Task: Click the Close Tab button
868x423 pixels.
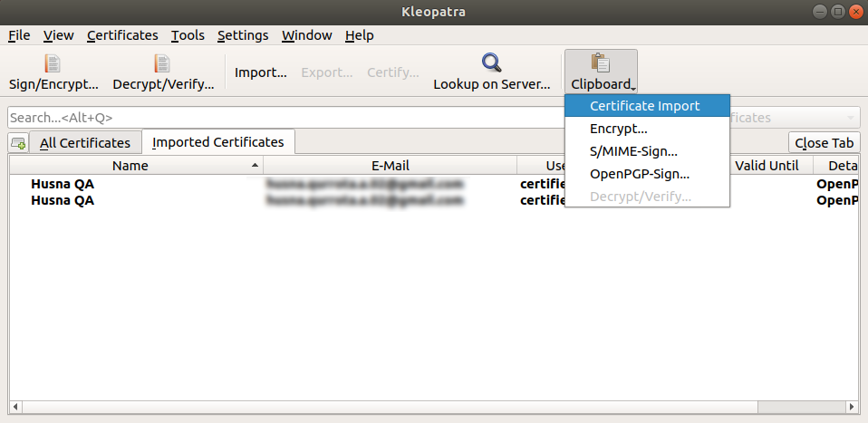Action: click(825, 143)
